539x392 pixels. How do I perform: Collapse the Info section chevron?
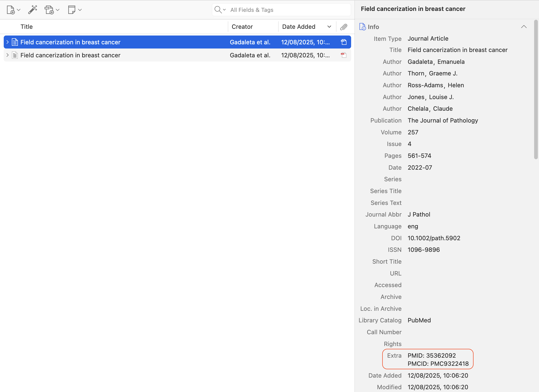523,27
